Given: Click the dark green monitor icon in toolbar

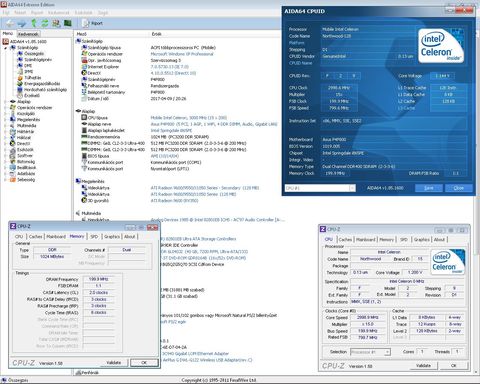Looking at the screenshot, I should 68,23.
